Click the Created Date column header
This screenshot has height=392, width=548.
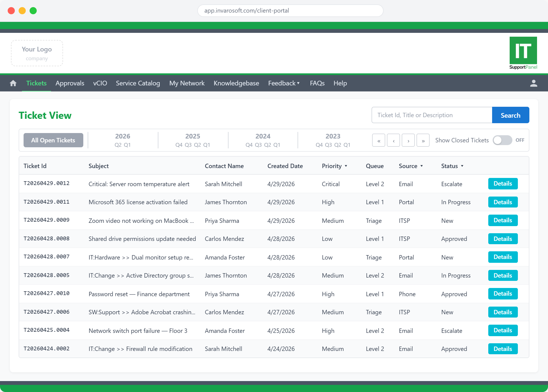[x=285, y=166]
